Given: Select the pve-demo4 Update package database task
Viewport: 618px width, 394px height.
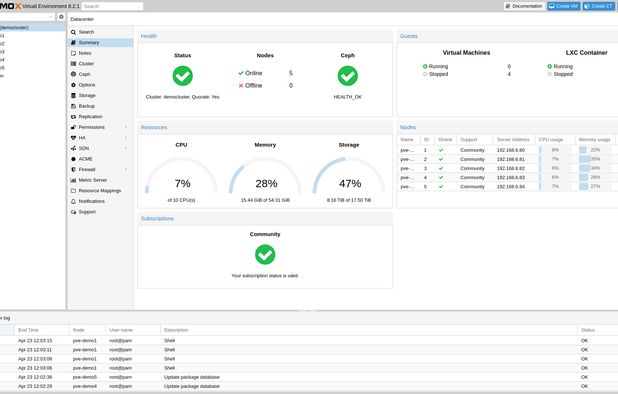Looking at the screenshot, I should click(x=309, y=387).
